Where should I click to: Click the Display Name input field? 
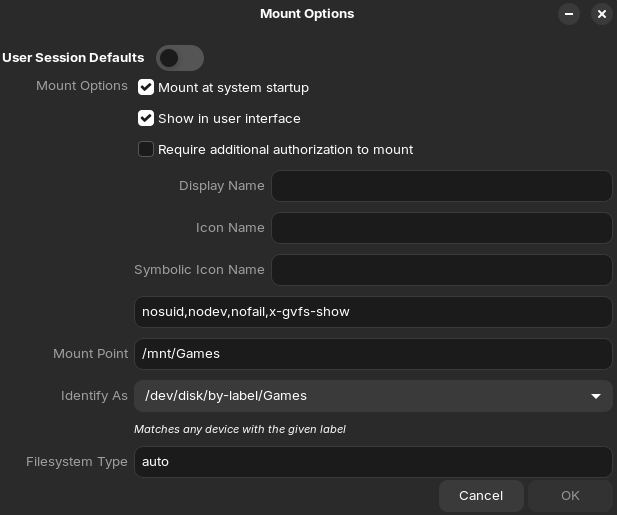coord(441,186)
